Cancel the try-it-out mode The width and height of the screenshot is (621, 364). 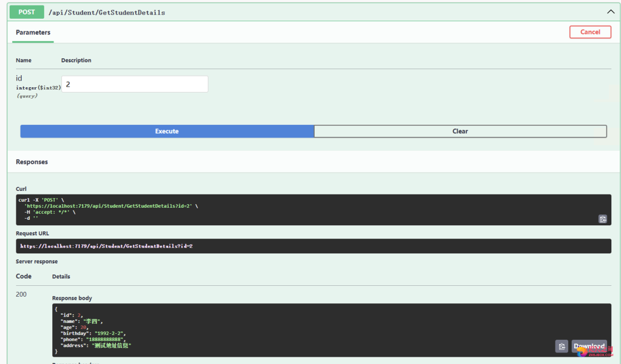tap(590, 32)
